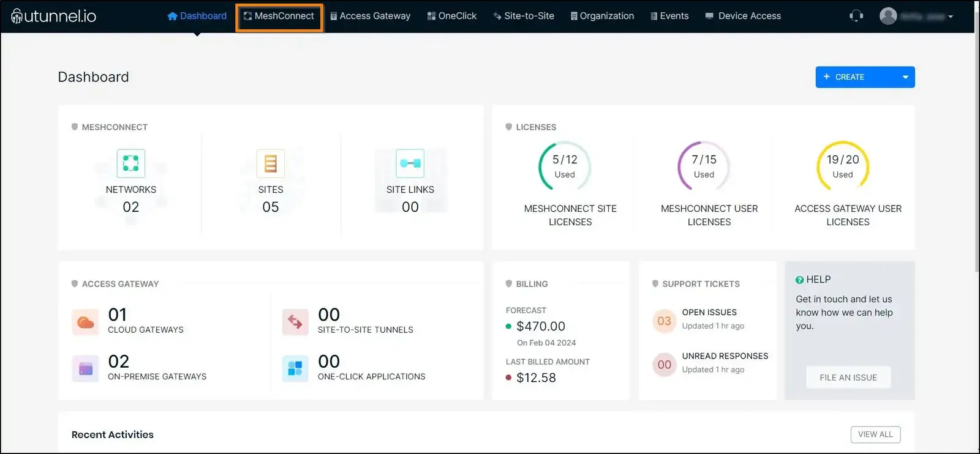980x454 pixels.
Task: Click the Sites stack icon
Action: (271, 163)
